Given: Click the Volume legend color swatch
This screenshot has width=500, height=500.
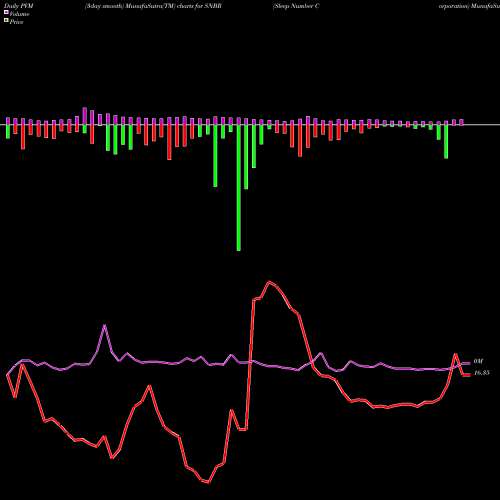Looking at the screenshot, I should pyautogui.click(x=6, y=13).
